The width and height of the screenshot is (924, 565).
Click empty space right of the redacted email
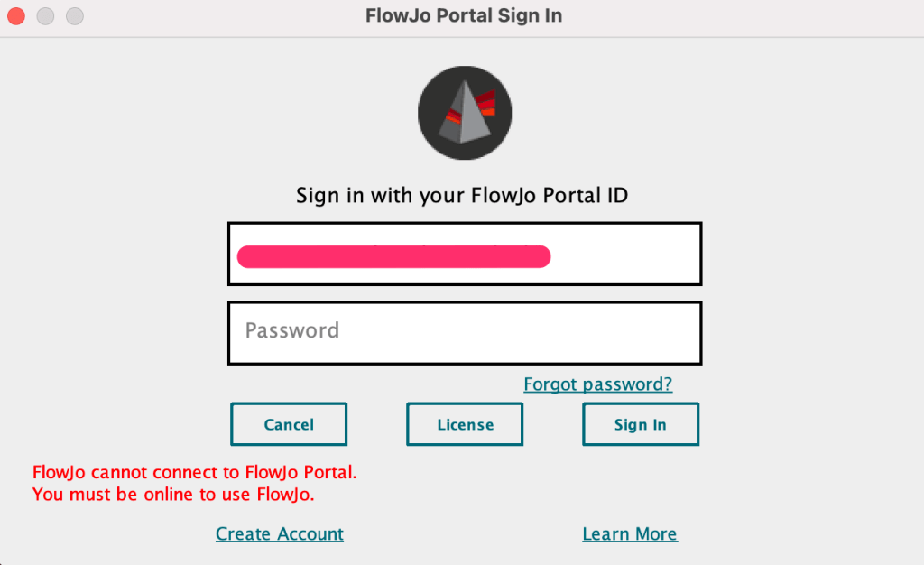click(627, 256)
